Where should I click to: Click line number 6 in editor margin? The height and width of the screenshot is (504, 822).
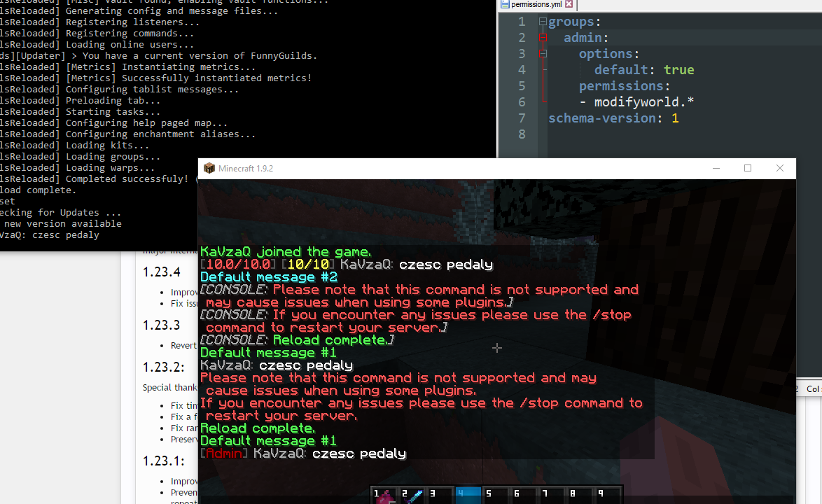(x=522, y=102)
